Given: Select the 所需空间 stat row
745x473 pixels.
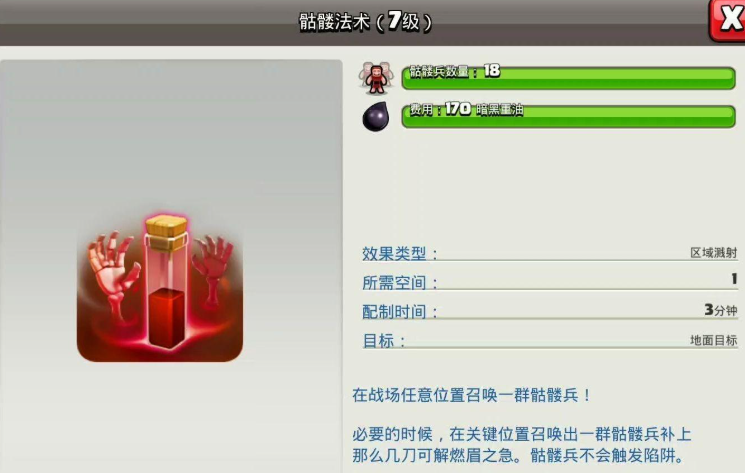Looking at the screenshot, I should (550, 282).
